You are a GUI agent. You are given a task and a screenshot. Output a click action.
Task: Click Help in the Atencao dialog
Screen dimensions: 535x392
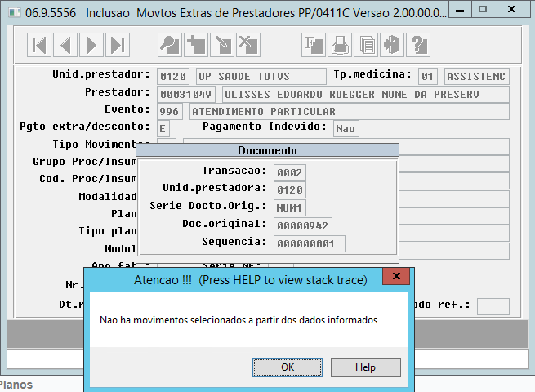pyautogui.click(x=366, y=367)
